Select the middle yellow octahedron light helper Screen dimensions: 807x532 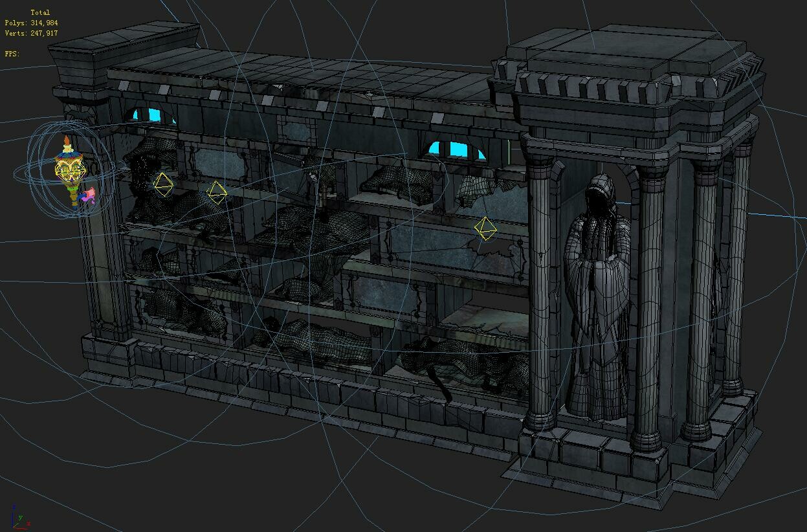(x=216, y=192)
